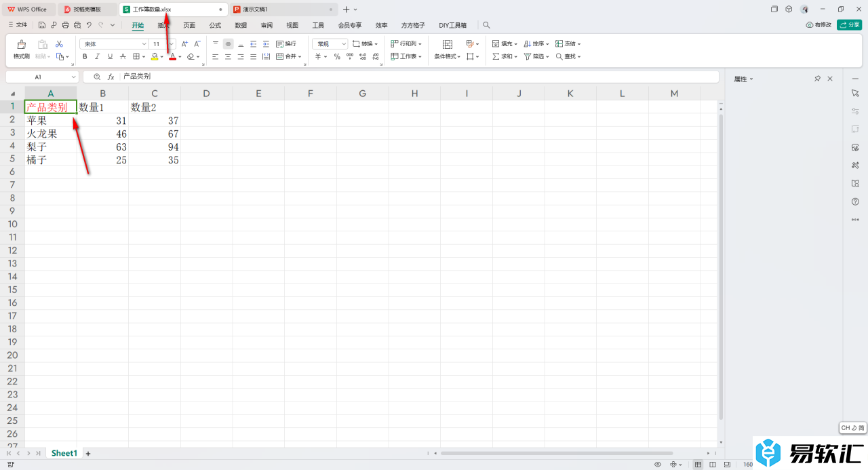Click the Freeze (冻结) button

[568, 43]
